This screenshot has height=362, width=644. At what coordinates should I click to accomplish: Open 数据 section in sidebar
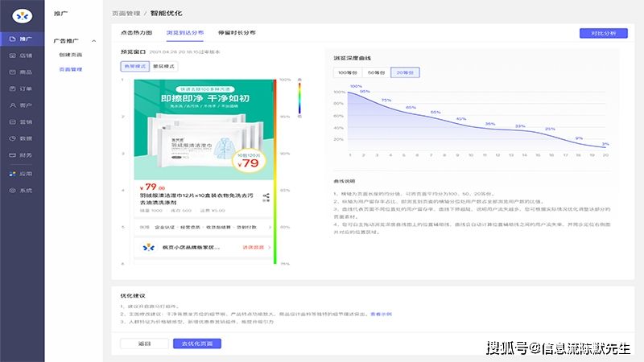pyautogui.click(x=23, y=138)
